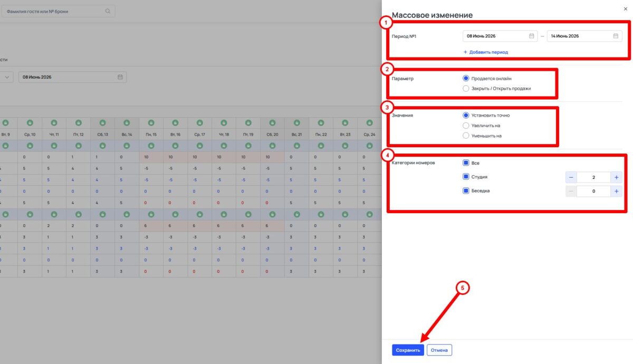The image size is (633, 364).
Task: Click the Ср, 10 column header
Action: tap(30, 135)
